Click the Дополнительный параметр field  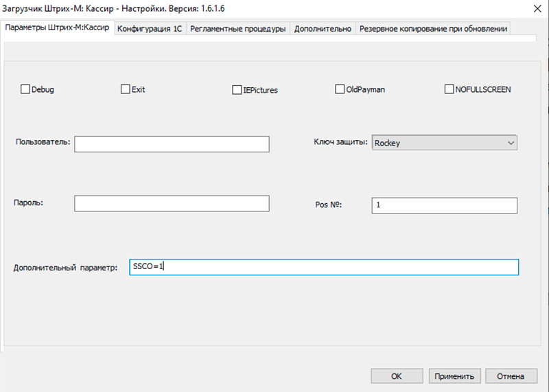coord(324,267)
